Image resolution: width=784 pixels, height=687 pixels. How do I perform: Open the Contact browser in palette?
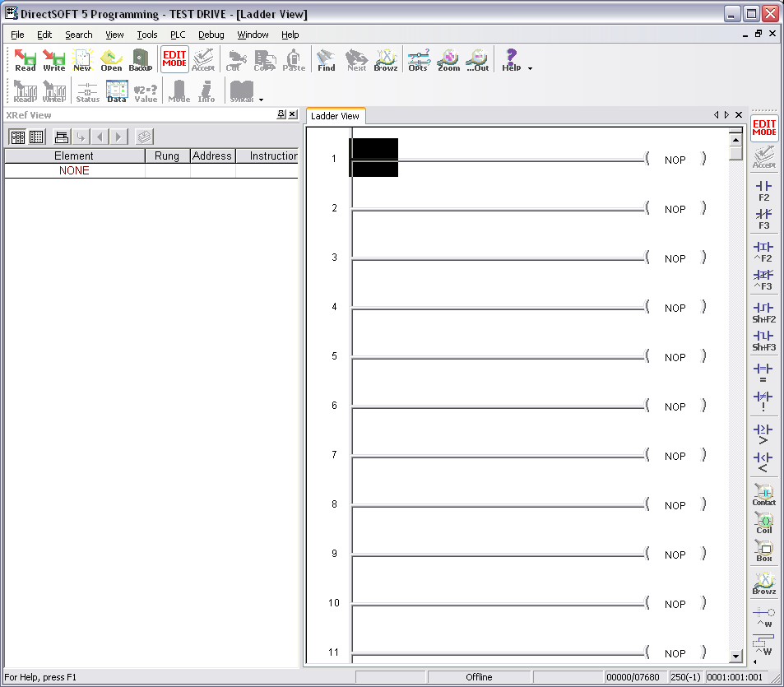tap(764, 495)
